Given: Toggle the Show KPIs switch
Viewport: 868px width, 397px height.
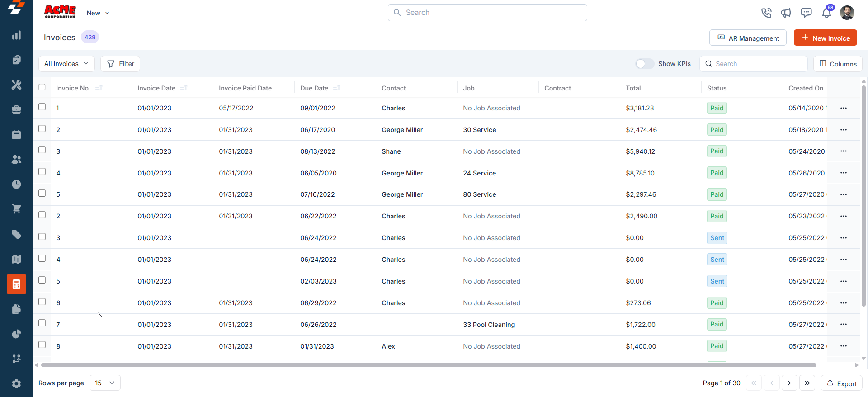Looking at the screenshot, I should 645,64.
